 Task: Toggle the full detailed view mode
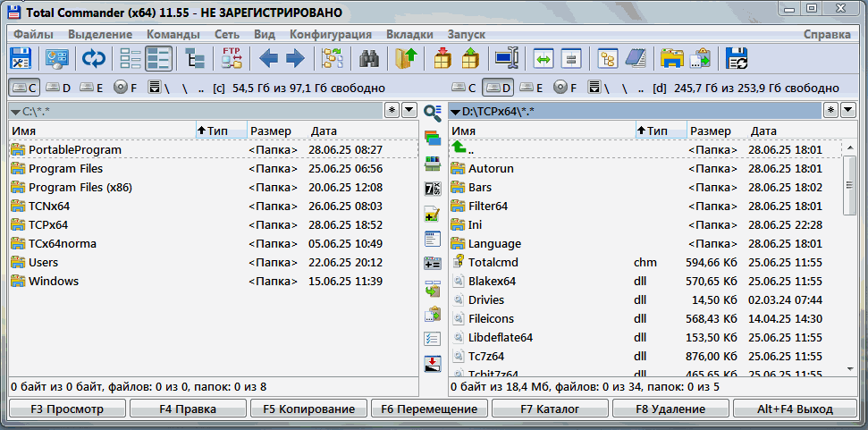tap(158, 59)
